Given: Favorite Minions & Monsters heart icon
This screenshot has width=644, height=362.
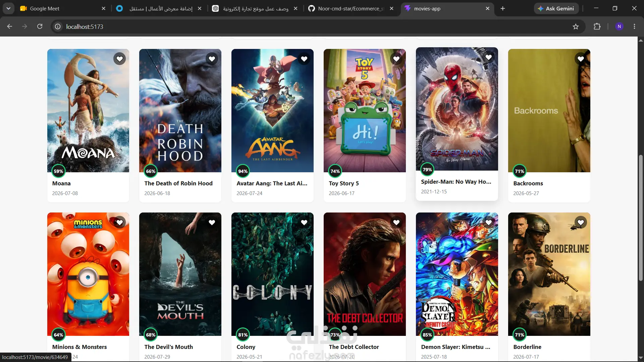Looking at the screenshot, I should tap(120, 223).
